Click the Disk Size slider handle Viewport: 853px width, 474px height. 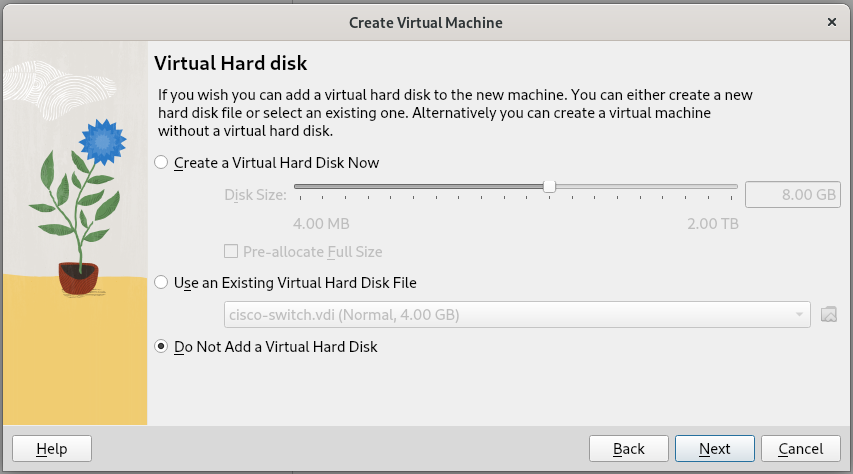pos(549,186)
